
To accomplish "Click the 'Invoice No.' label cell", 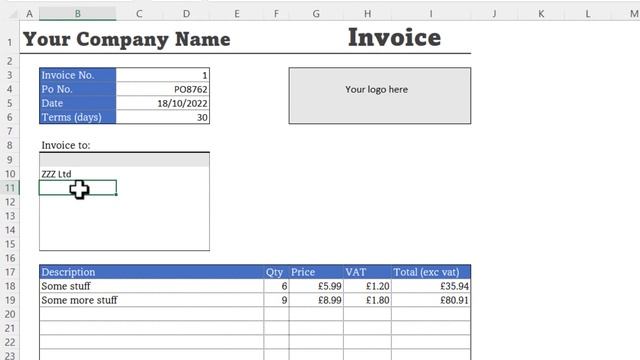I will tap(78, 75).
